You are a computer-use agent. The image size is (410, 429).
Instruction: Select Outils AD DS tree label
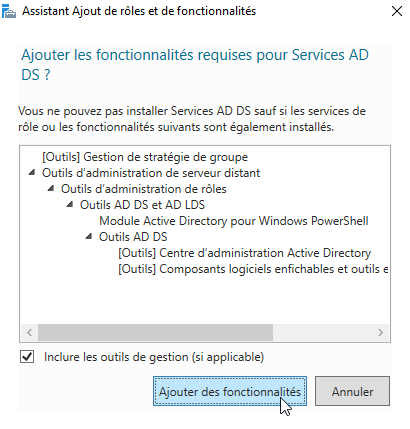[133, 237]
